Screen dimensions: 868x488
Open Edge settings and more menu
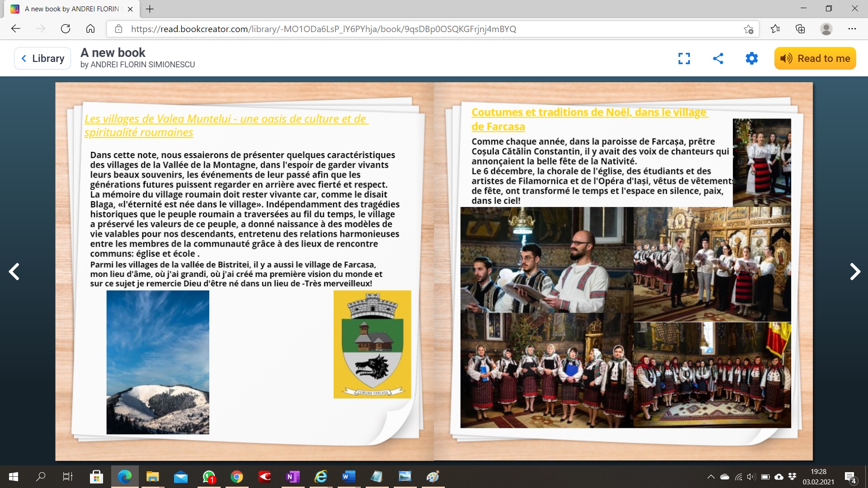(852, 29)
